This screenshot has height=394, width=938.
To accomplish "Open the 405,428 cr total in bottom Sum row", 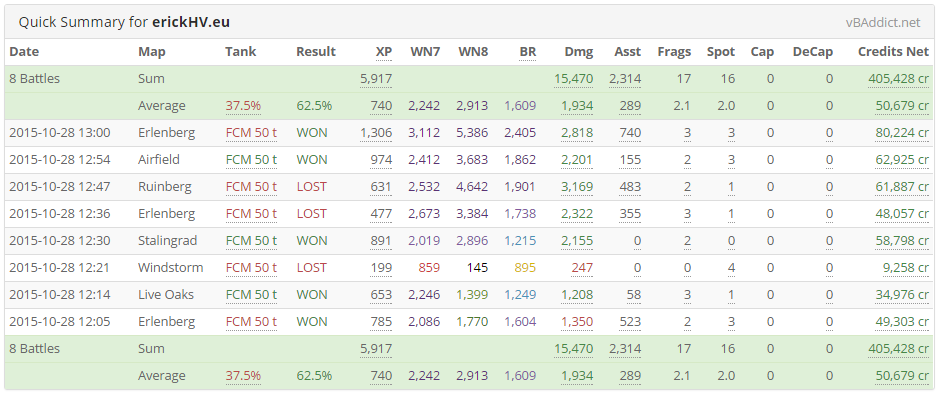I will (899, 349).
